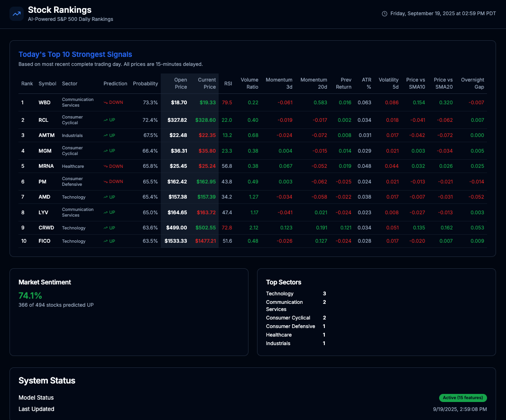Click the up-trend arrow icon in AMD row

(106, 197)
